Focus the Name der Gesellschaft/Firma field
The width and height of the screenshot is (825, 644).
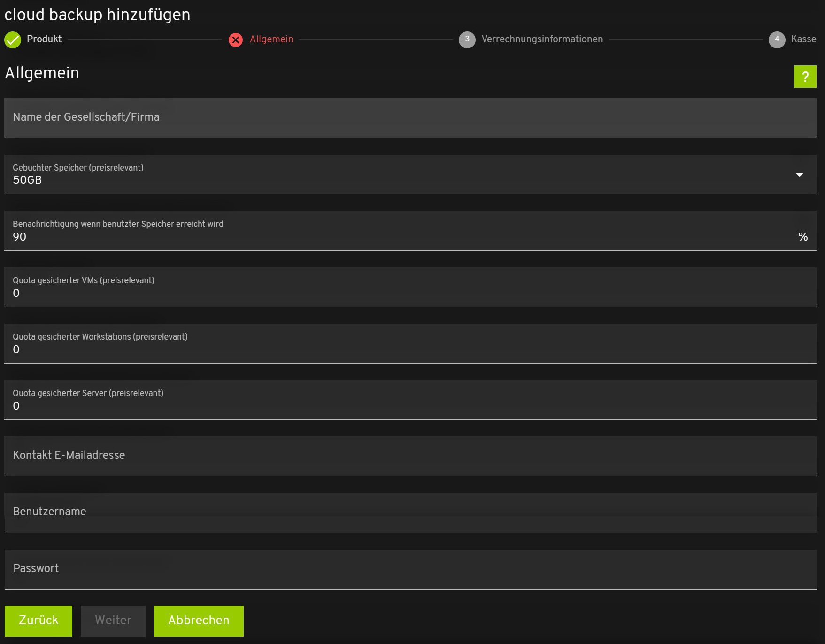pyautogui.click(x=410, y=118)
